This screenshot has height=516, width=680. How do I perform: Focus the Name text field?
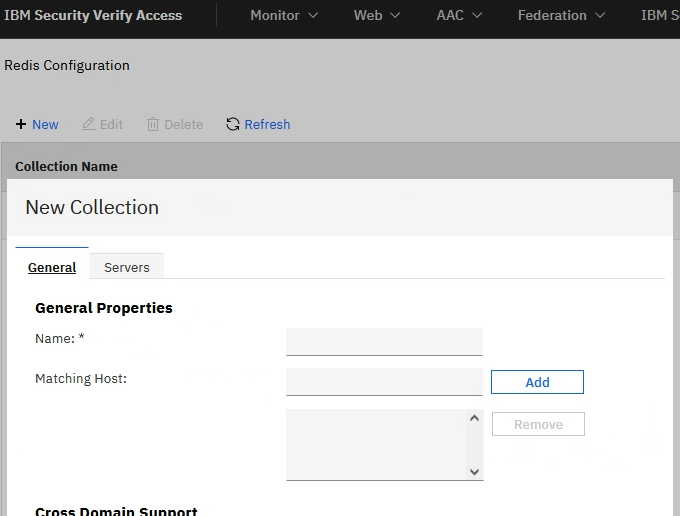[x=384, y=341]
